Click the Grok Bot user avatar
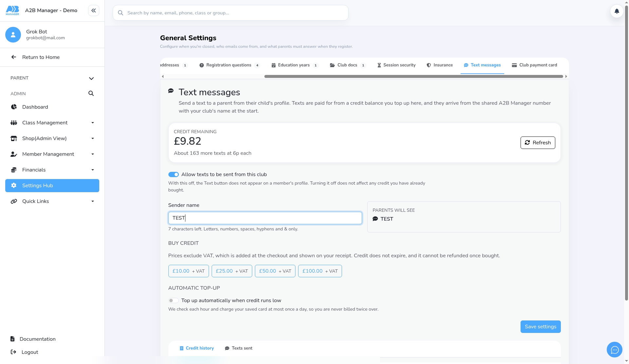Viewport: 629px width, 364px height. [13, 35]
